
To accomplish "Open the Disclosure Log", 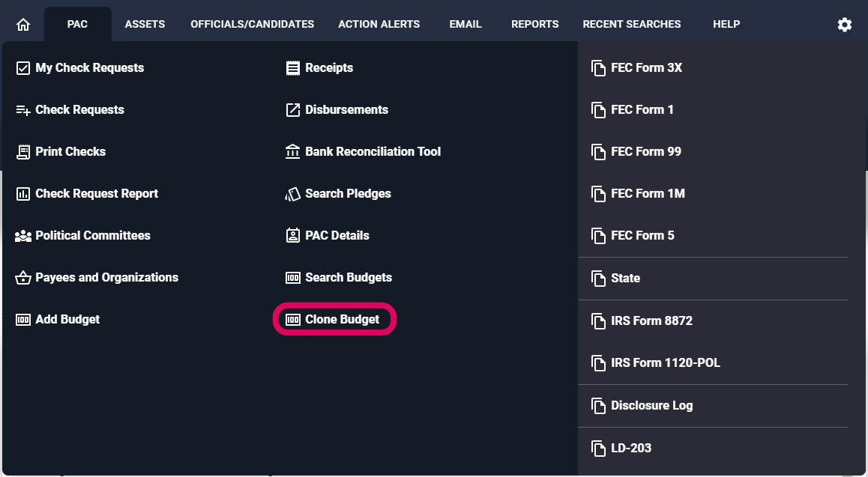I will coord(651,406).
